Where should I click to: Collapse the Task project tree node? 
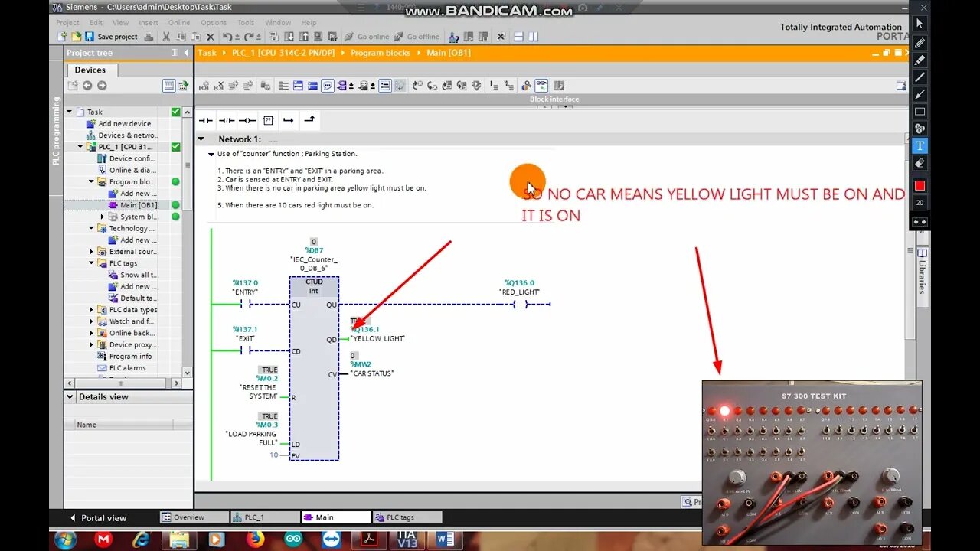[x=70, y=112]
